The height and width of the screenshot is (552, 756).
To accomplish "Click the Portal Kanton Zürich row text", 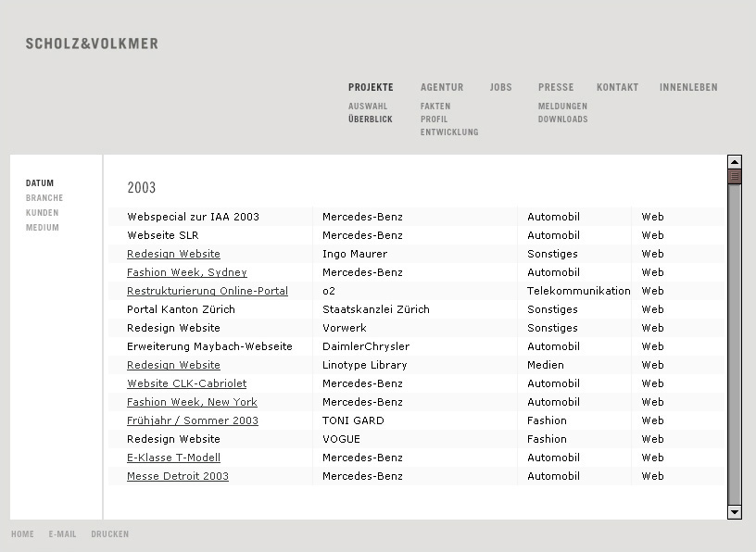I will click(181, 309).
